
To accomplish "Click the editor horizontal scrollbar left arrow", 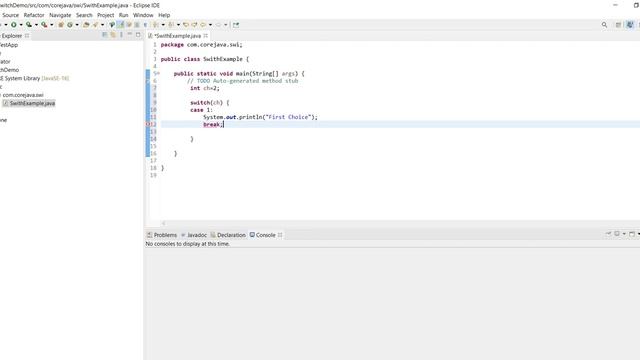I will coord(164,223).
